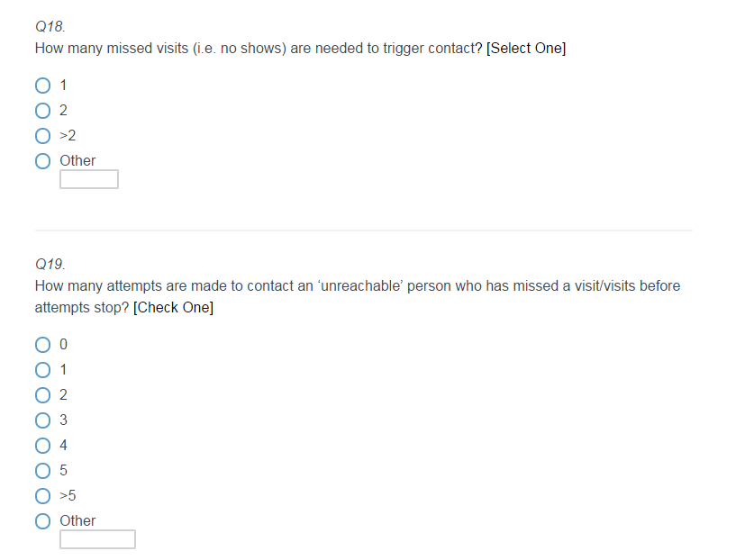The image size is (745, 560).
Task: Select '0' attempts in Q19
Action: click(43, 344)
